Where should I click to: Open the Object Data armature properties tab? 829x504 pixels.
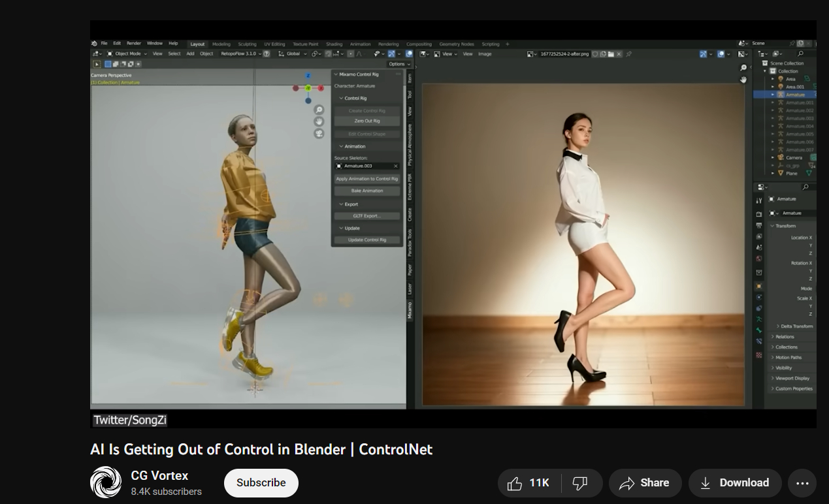(759, 320)
